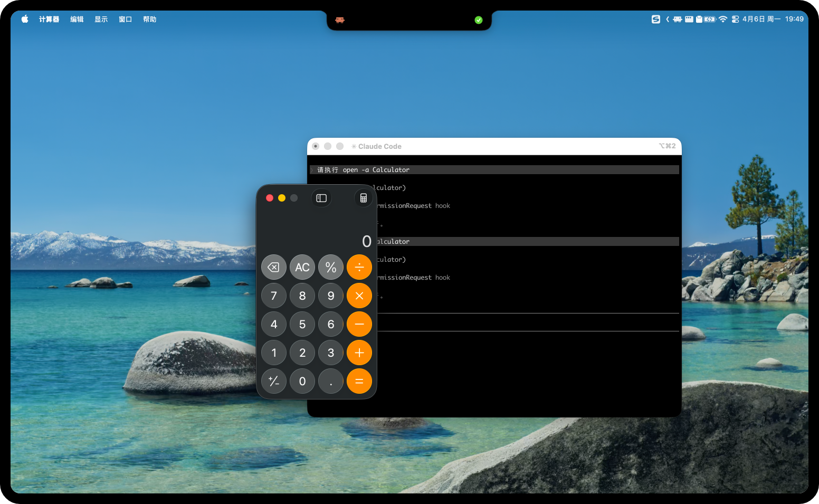Click the Claude Code terminal input field

(x=528, y=322)
